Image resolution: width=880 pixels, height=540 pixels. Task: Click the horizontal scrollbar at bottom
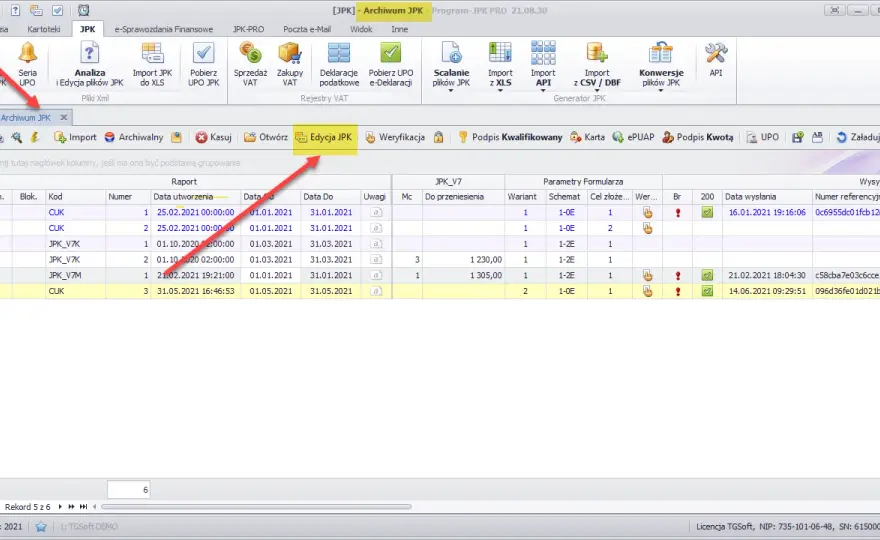[256, 507]
